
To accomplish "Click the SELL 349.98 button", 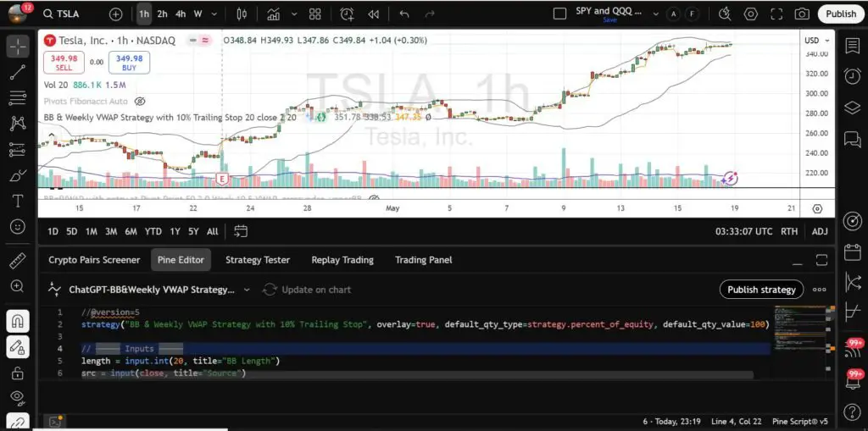I will 64,63.
